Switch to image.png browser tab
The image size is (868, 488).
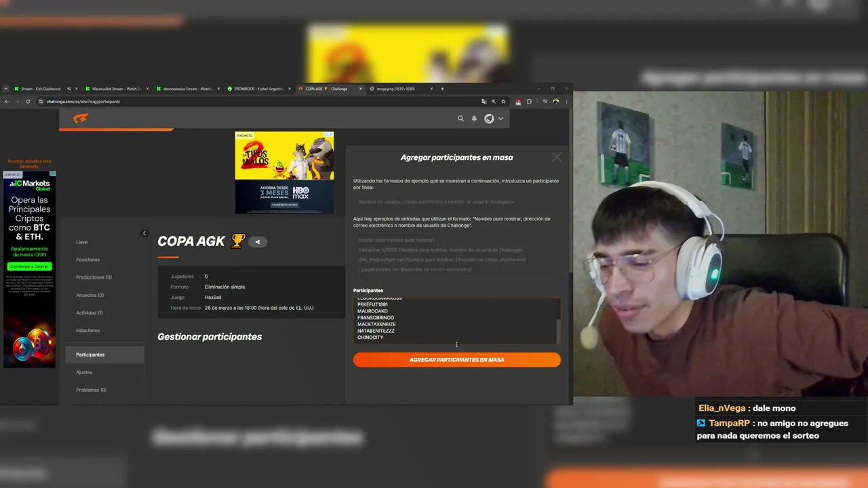(401, 89)
